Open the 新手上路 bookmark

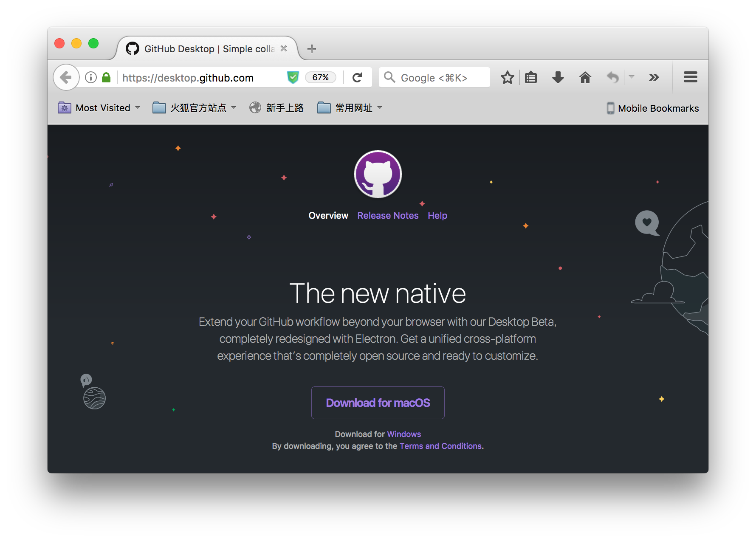(276, 108)
